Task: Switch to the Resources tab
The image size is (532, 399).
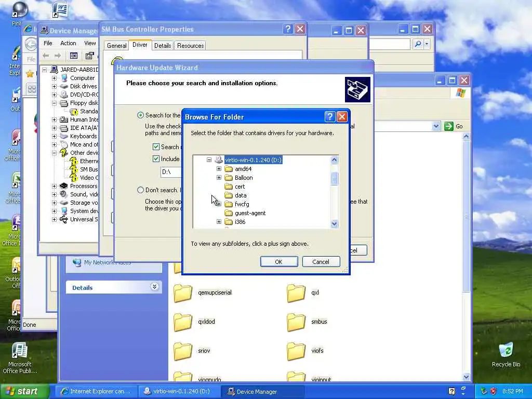Action: pos(190,46)
